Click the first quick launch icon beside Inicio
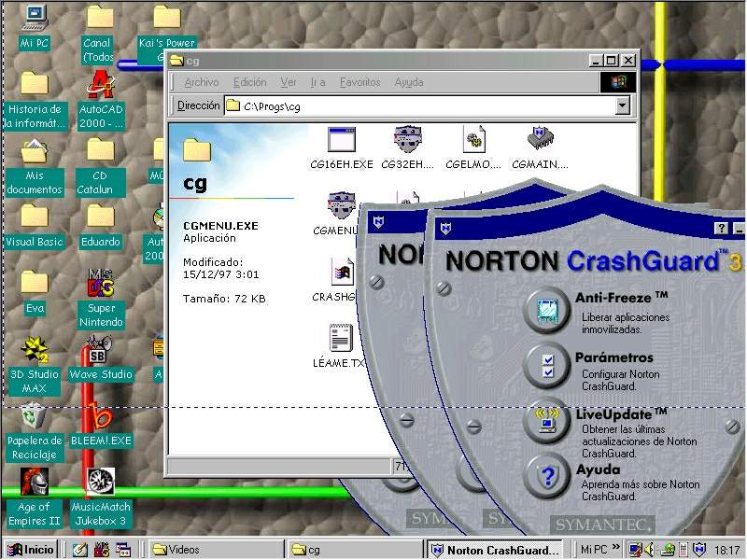 tap(80, 550)
